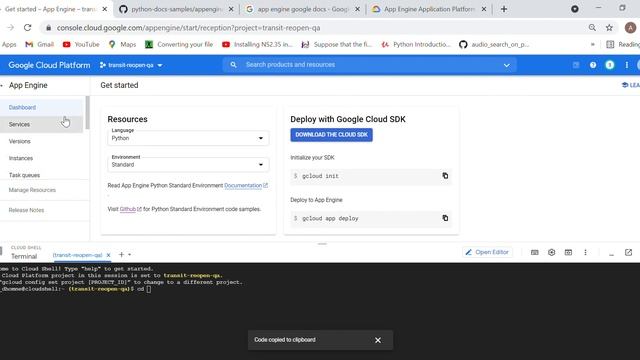Click the App Engine sidebar heading
The image size is (640, 360).
pos(28,85)
